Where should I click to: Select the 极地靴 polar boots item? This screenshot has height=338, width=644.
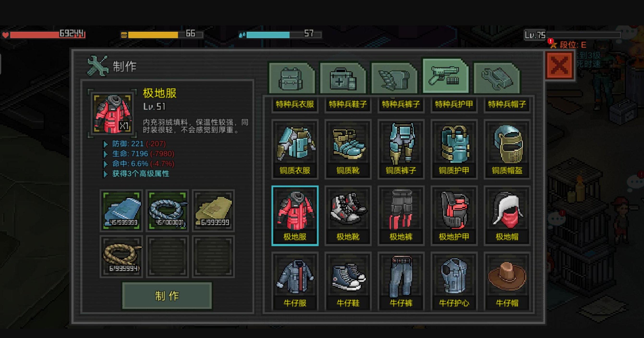click(x=348, y=216)
